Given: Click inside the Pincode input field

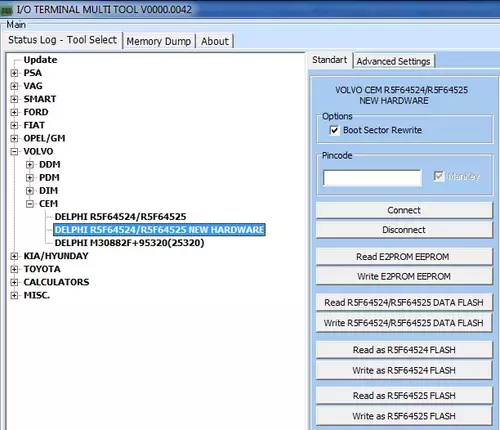Looking at the screenshot, I should [372, 178].
